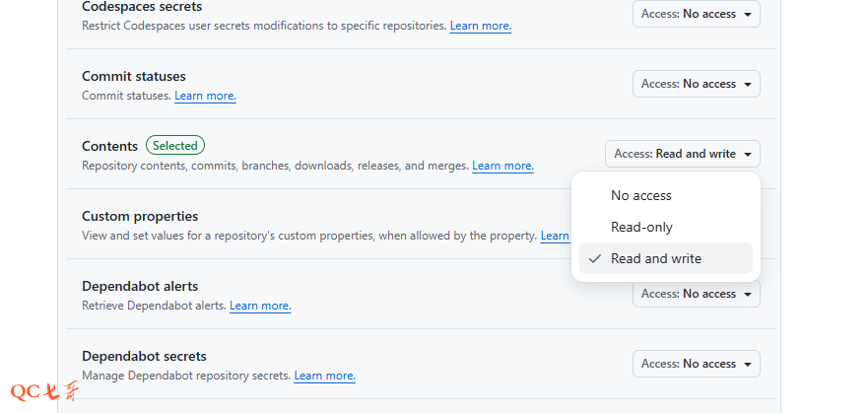Open the Codespaces secrets access dropdown
This screenshot has width=868, height=413.
[696, 14]
